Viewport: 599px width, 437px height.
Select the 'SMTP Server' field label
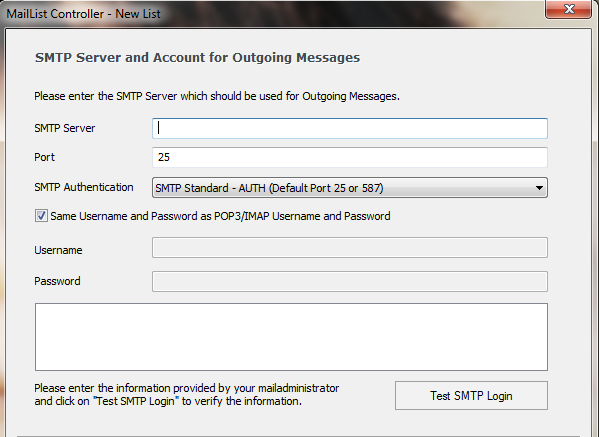(65, 128)
